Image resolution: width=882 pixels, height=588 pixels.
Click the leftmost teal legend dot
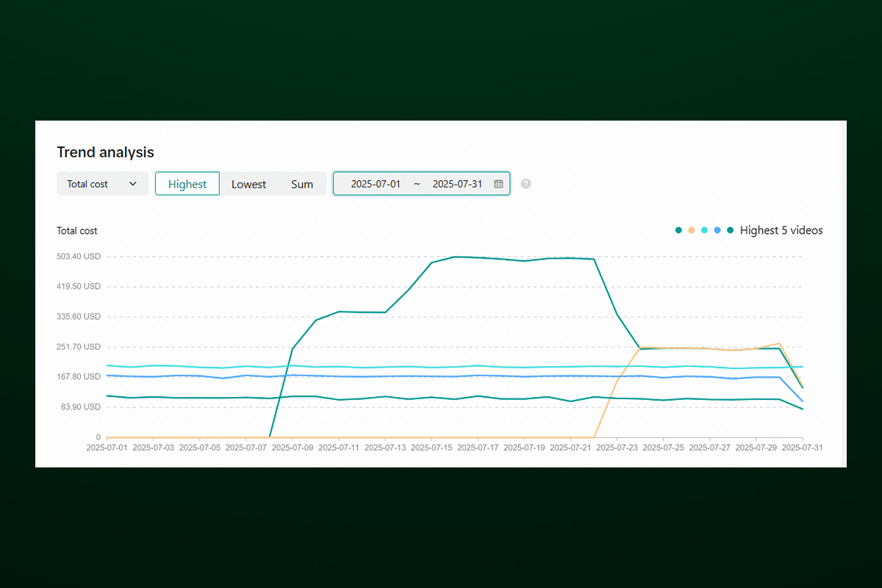(678, 231)
